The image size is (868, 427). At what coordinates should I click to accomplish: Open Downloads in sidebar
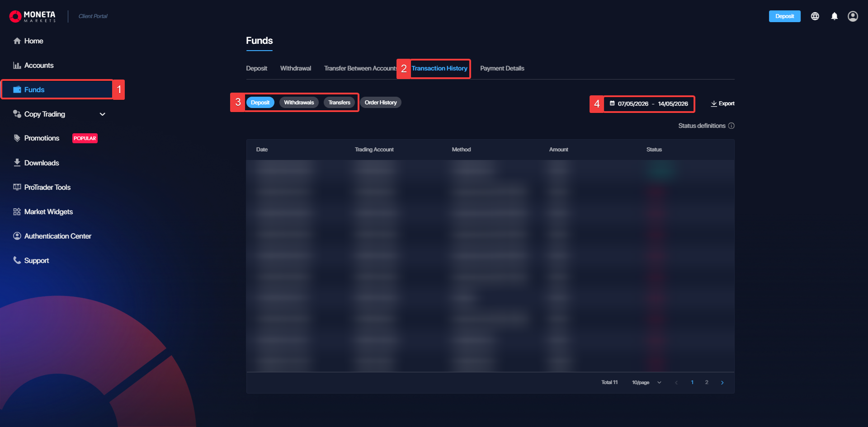(x=42, y=163)
